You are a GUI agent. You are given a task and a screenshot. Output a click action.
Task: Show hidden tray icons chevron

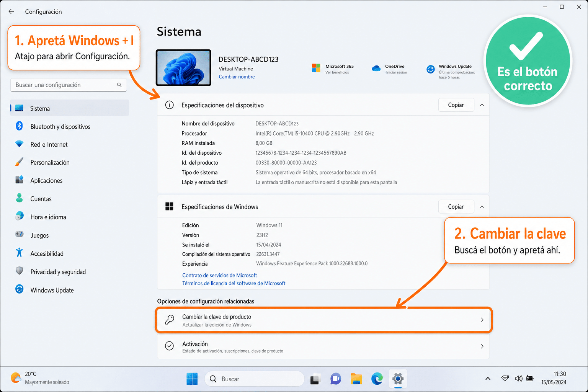[488, 379]
